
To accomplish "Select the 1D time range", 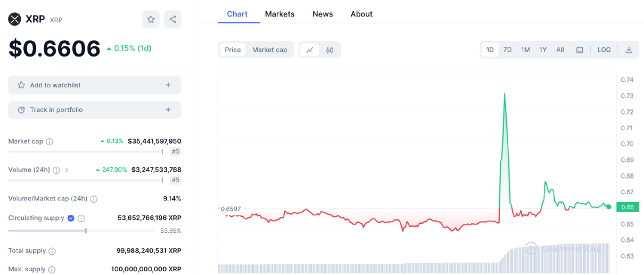I will tap(490, 50).
